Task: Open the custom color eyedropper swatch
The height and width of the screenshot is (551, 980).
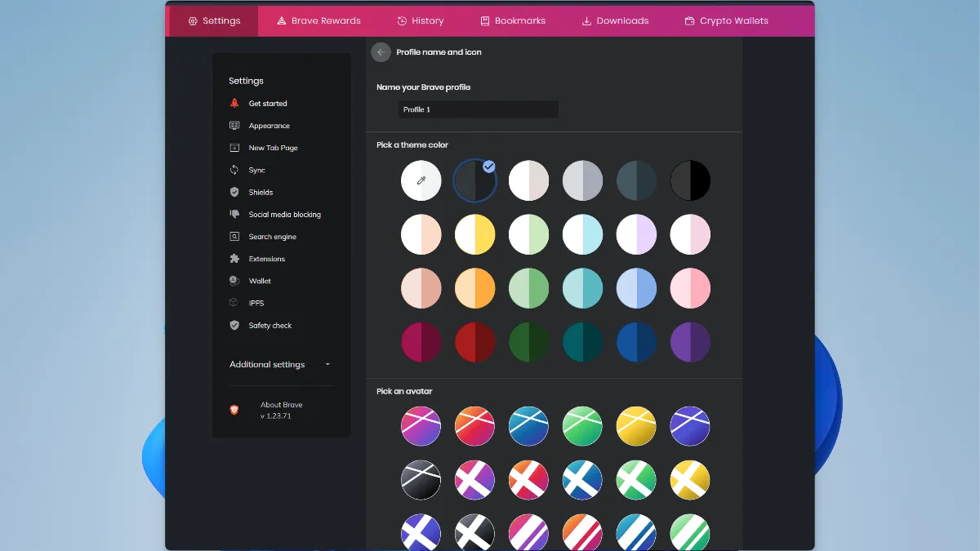Action: tap(421, 180)
